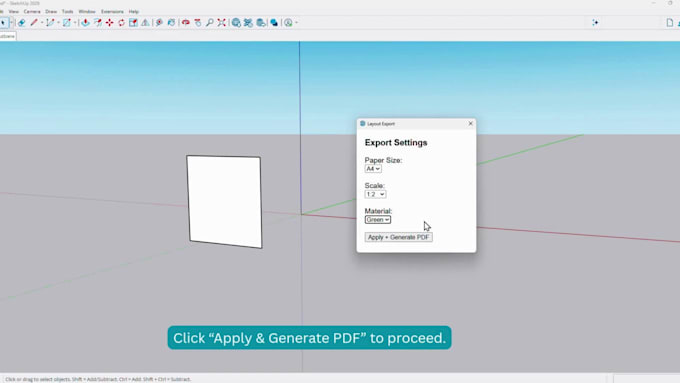The image size is (680, 383).
Task: Expand the Arc tool dropdown arrow
Action: [x=58, y=23]
